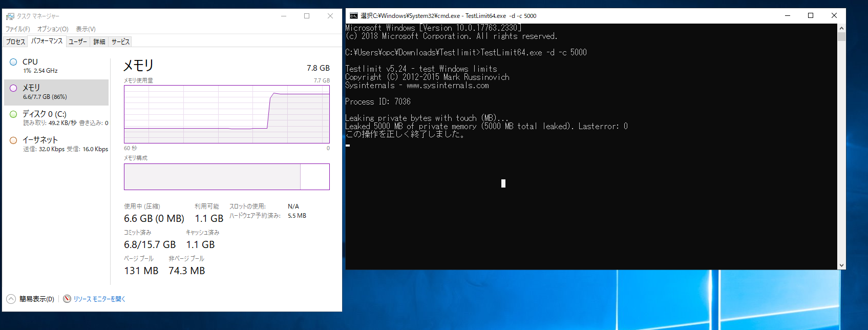The image size is (868, 330).
Task: Switch to the プロセス tab
Action: pyautogui.click(x=15, y=42)
